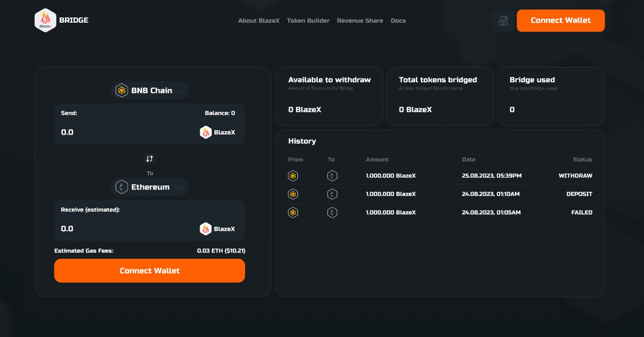Image resolution: width=644 pixels, height=337 pixels.
Task: Click the BlazeX token icon in Send field
Action: [x=206, y=132]
